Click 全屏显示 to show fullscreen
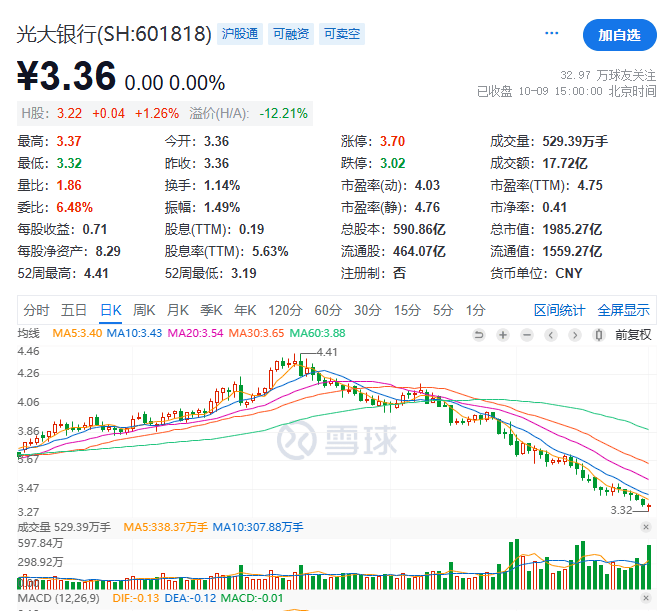Image resolution: width=663 pixels, height=611 pixels. pos(623,309)
